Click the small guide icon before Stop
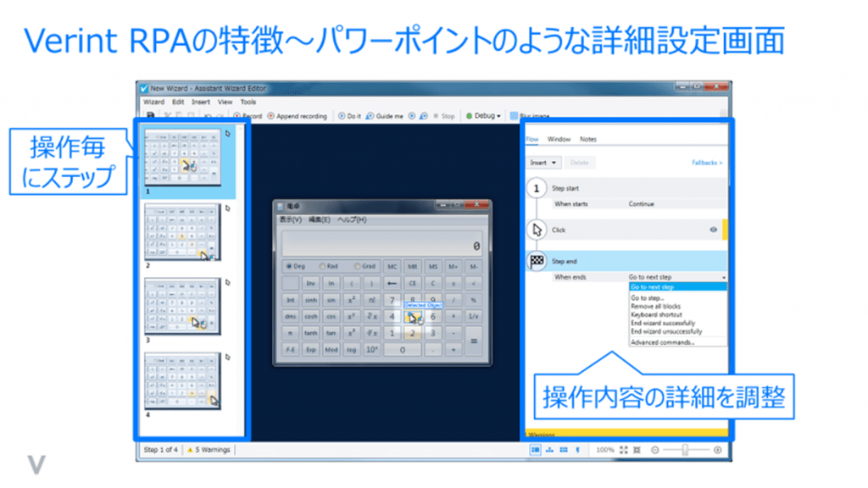The image size is (868, 488). 424,115
